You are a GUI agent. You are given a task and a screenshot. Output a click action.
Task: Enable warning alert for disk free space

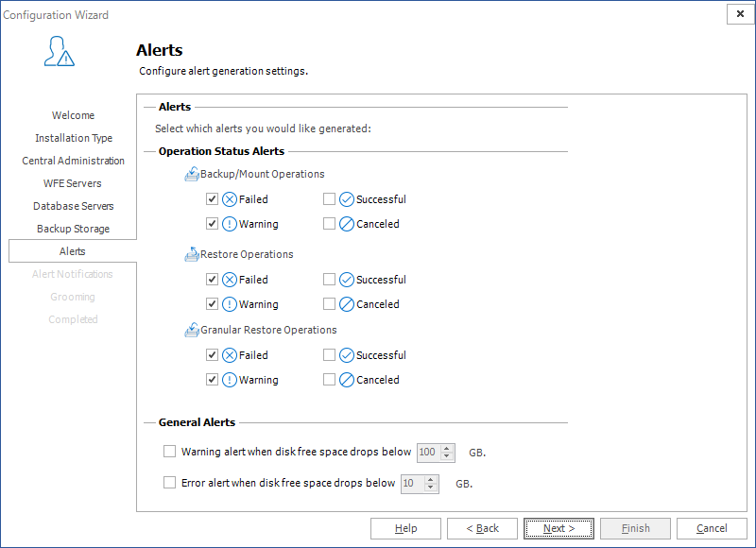coord(170,452)
